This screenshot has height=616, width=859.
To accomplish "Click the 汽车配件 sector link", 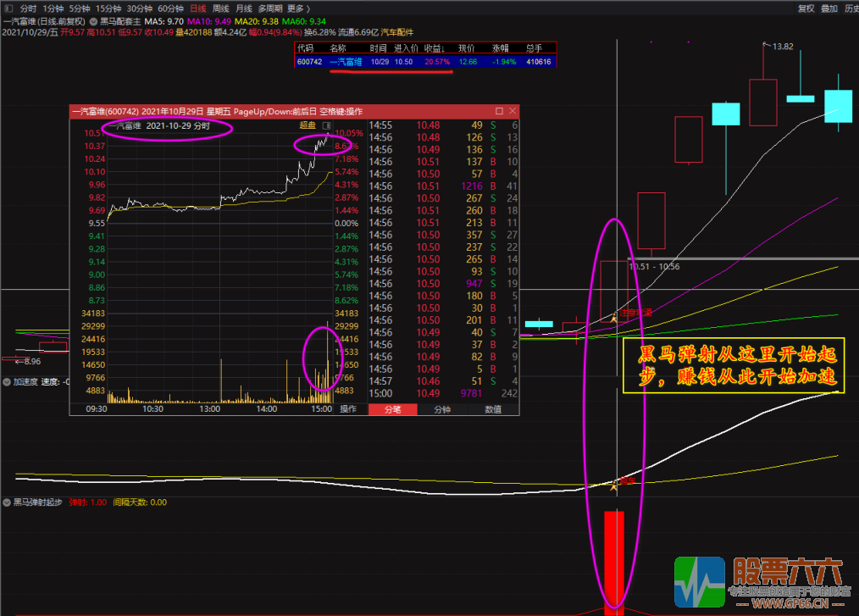I will click(x=397, y=32).
